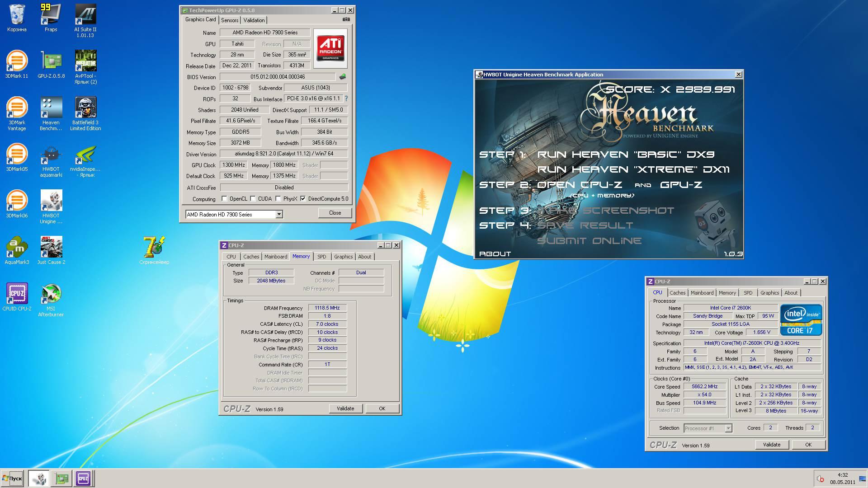Open the AI Suite II desktop icon
Image resolution: width=868 pixels, height=488 pixels.
pyautogui.click(x=85, y=21)
